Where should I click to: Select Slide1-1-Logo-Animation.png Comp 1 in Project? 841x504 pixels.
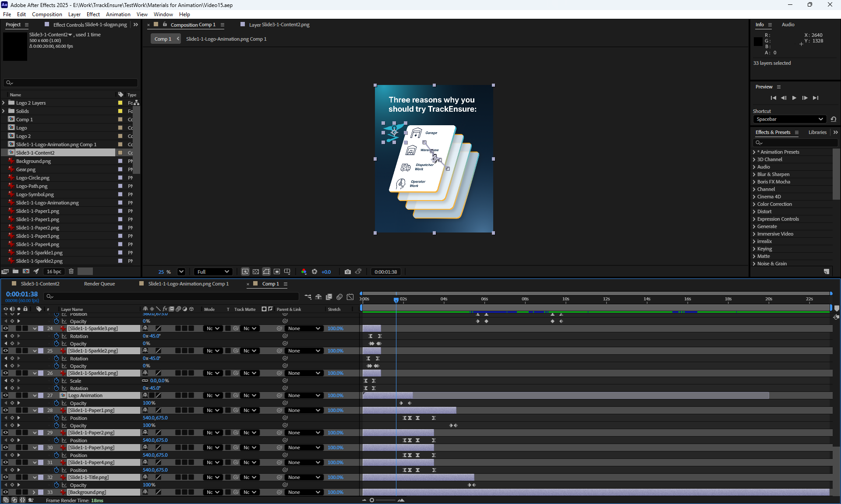pyautogui.click(x=56, y=145)
